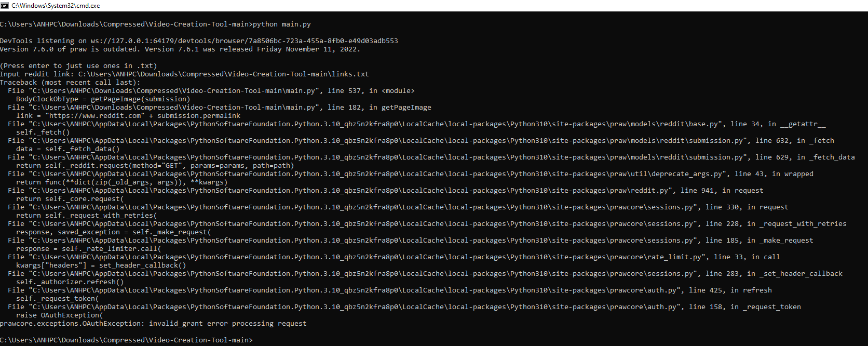Click sessions.py 'line 185, in _make_request' entry
Screen dimensions: 868x346
[411, 241]
